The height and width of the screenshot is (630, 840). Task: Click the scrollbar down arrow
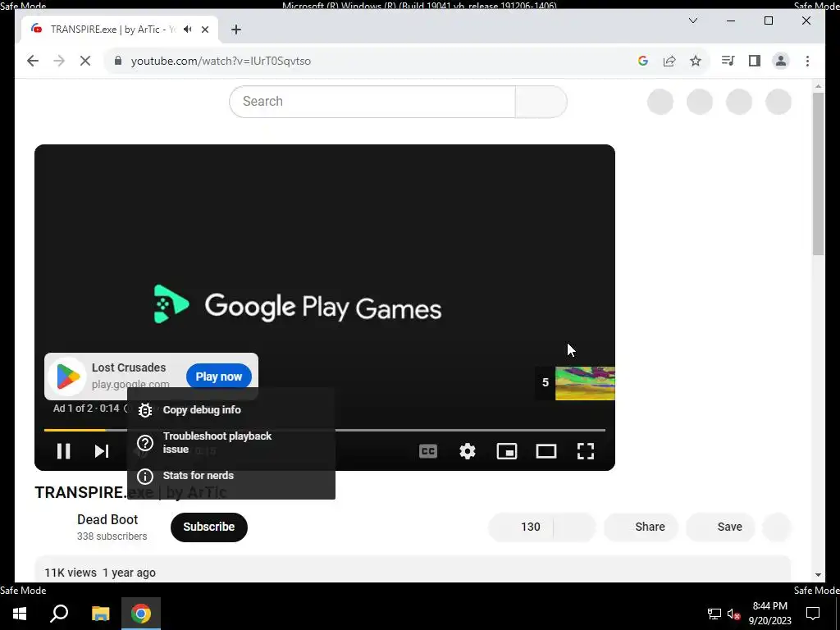click(818, 575)
